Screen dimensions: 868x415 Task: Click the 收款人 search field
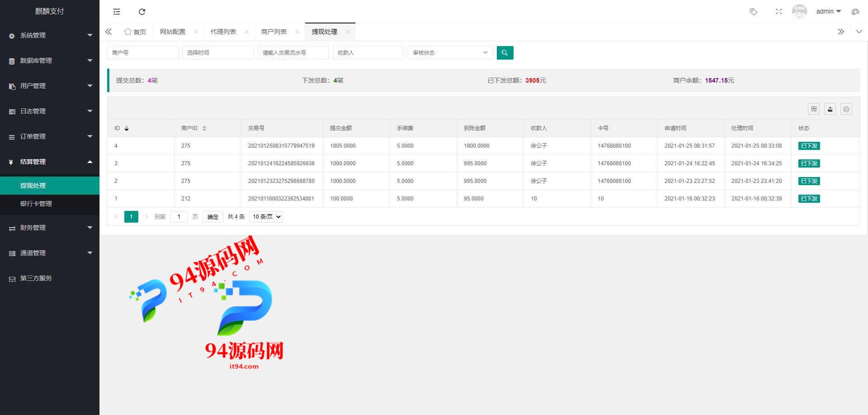pyautogui.click(x=368, y=53)
